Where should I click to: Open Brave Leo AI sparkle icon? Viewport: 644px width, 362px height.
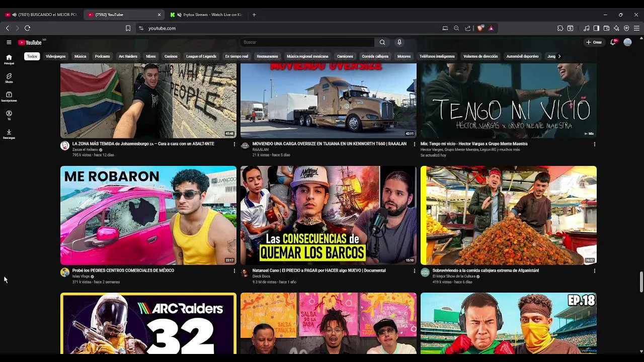(616, 28)
